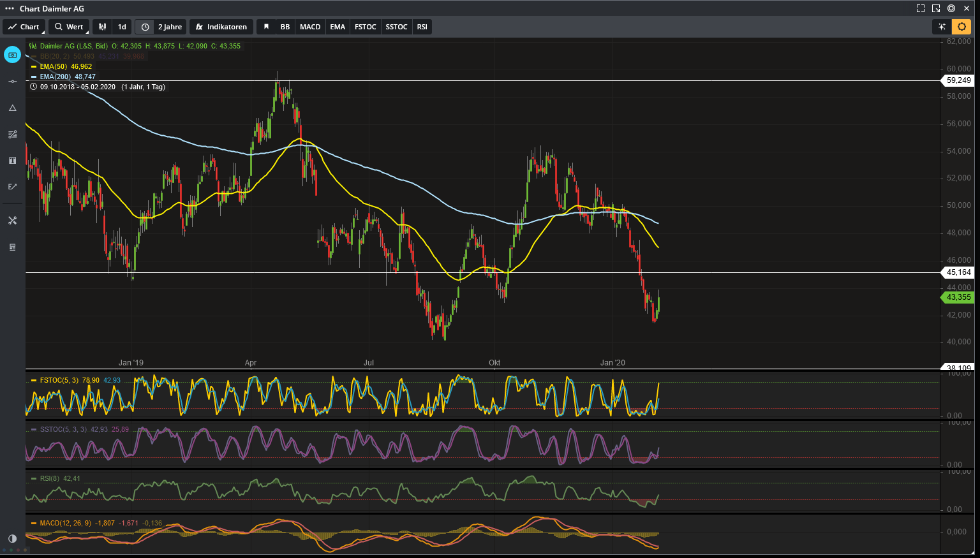Toggle the RSI indicator shortcut
This screenshot has height=558, width=980.
[422, 27]
